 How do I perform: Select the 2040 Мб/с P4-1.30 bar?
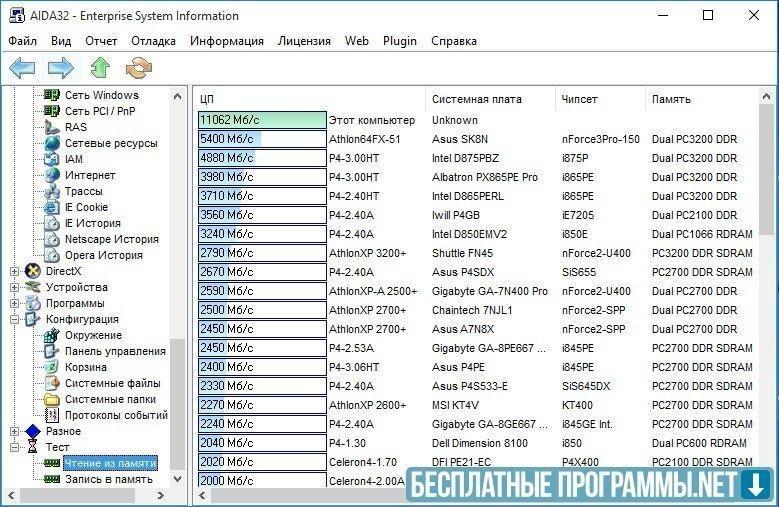click(262, 443)
